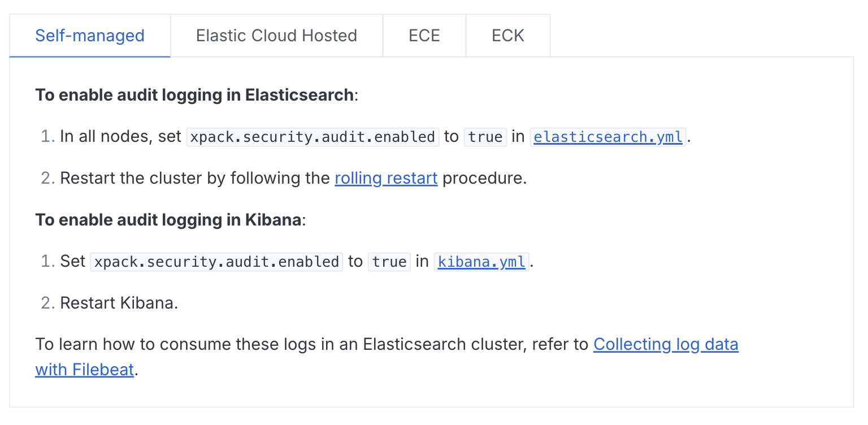The image size is (868, 425).
Task: Open the kibana.yml link
Action: [x=481, y=262]
